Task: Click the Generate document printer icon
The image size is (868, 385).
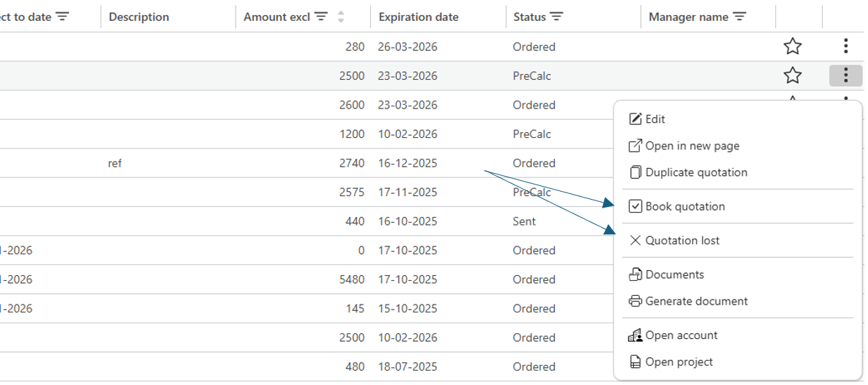Action: tap(635, 301)
